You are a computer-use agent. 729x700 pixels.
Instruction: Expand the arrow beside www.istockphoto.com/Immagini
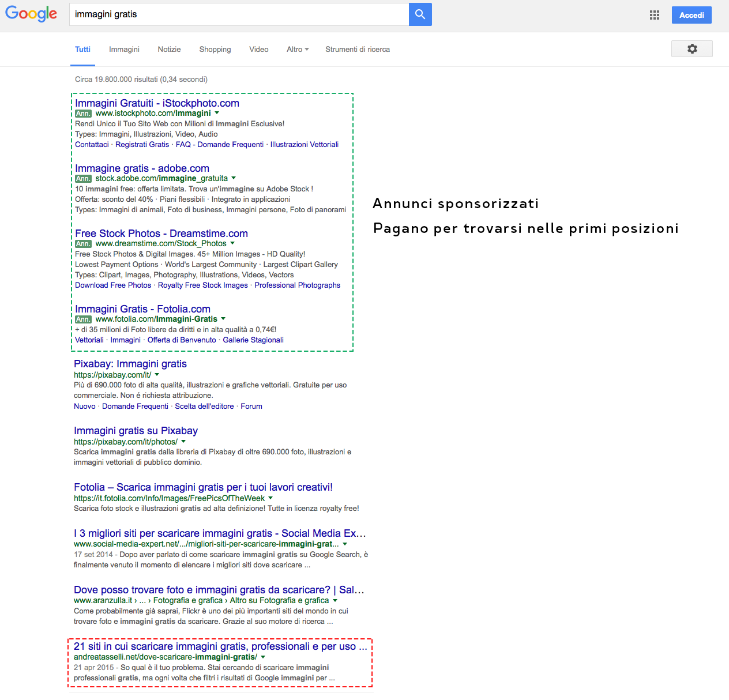point(217,113)
